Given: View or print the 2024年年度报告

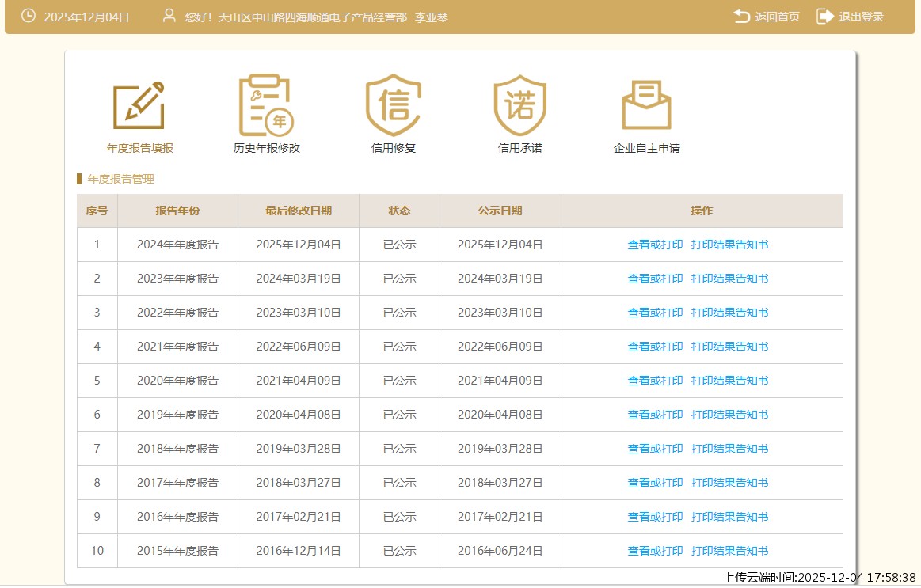Looking at the screenshot, I should click(655, 245).
